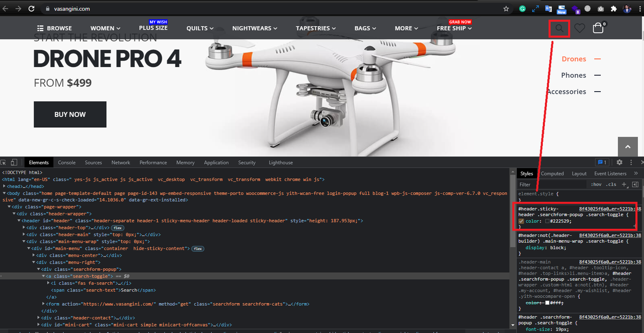Add new style rule with plus icon

624,184
